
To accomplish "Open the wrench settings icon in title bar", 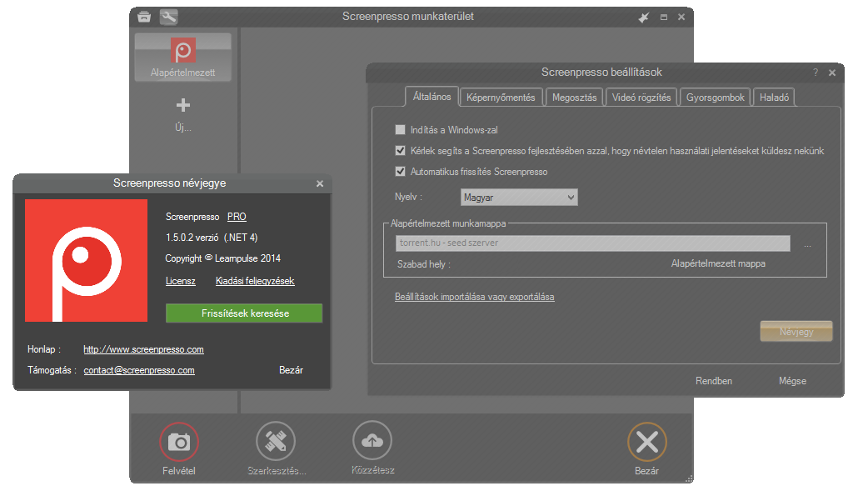I will coord(169,17).
